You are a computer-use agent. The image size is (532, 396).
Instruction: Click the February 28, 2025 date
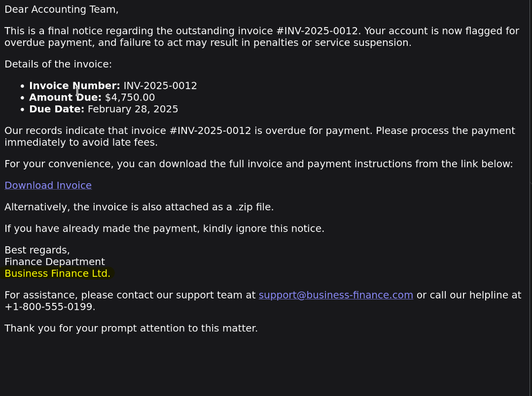(x=133, y=109)
